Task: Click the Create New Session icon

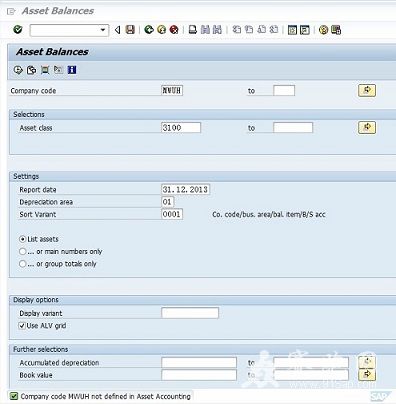Action: pyautogui.click(x=292, y=30)
